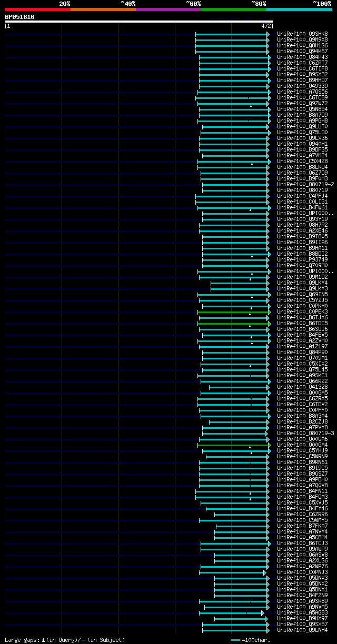Select the UniRef100_B2CZJ8 label
Image resolution: width=337 pixels, height=644 pixels.
[302, 421]
